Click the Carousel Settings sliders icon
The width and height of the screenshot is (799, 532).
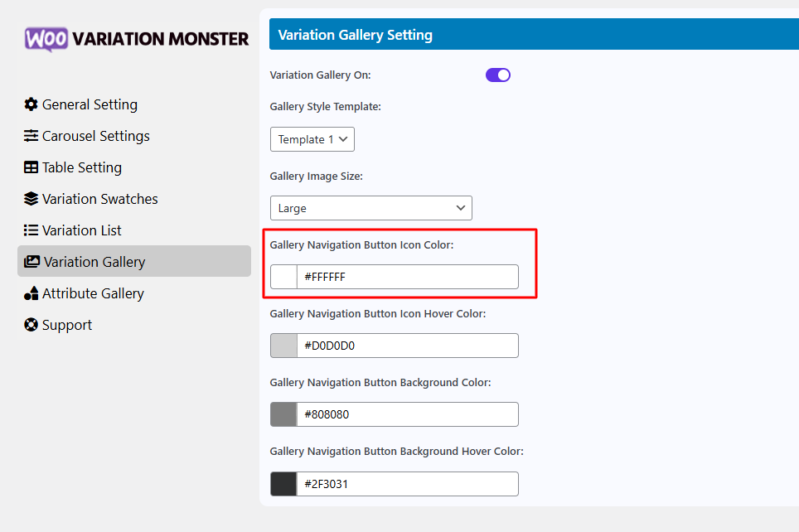point(31,136)
